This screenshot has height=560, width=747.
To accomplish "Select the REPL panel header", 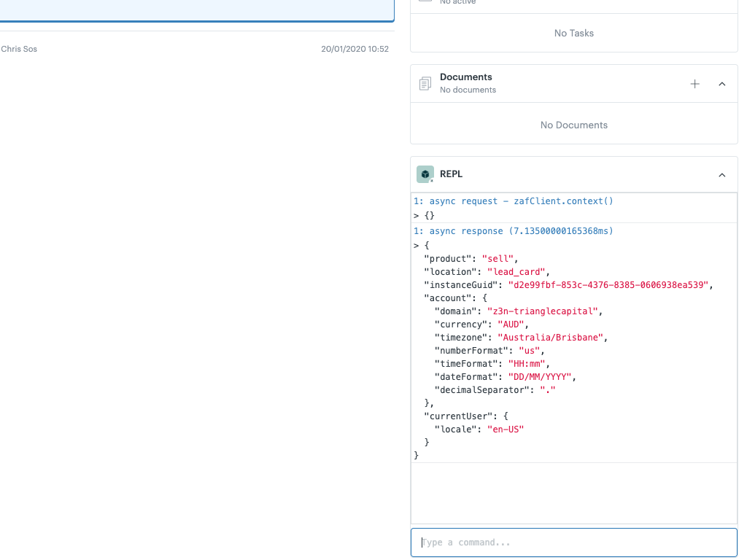I will click(x=573, y=174).
